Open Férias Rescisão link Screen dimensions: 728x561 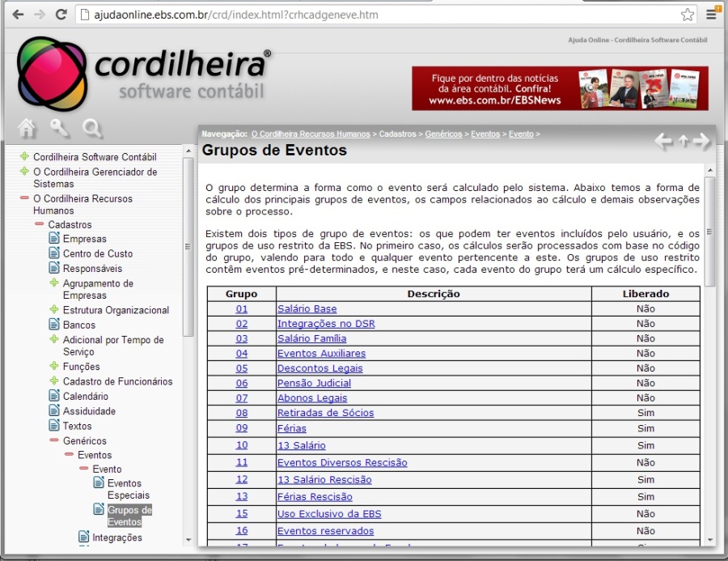pyautogui.click(x=315, y=497)
